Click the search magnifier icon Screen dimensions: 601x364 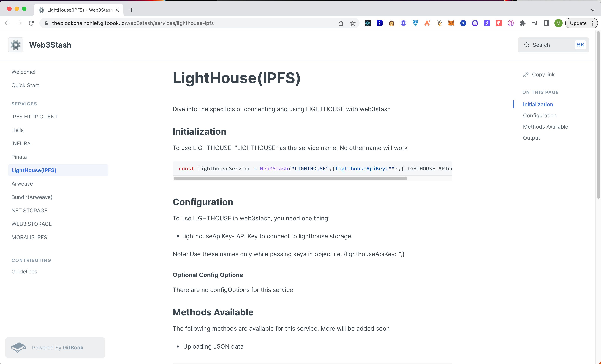tap(527, 45)
